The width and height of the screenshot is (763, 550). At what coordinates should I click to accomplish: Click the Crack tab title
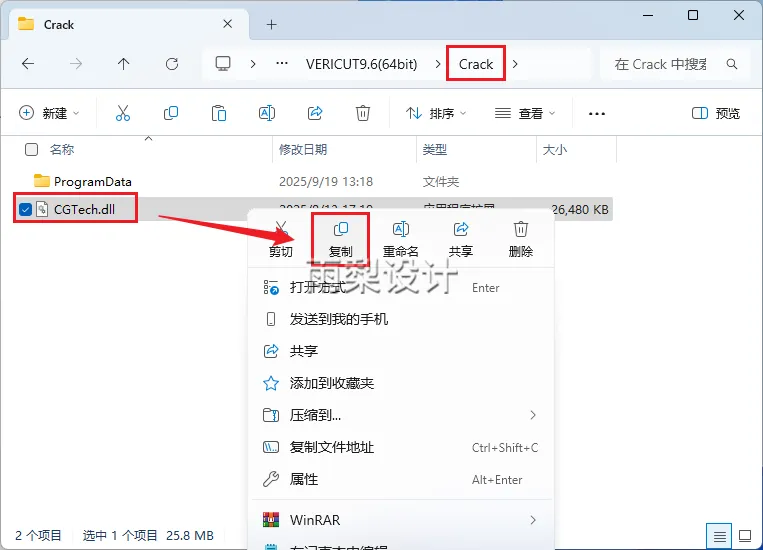pos(58,25)
